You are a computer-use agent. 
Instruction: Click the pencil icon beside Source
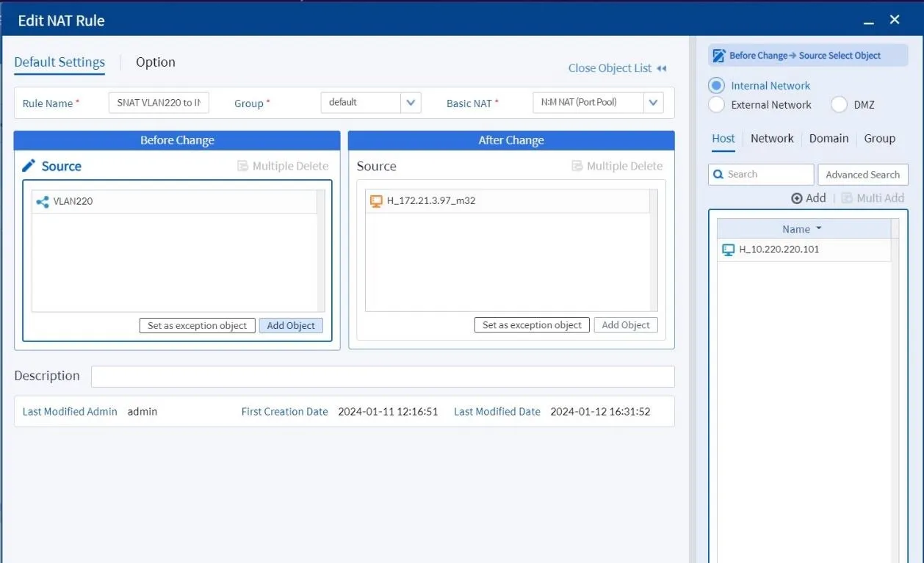(29, 166)
